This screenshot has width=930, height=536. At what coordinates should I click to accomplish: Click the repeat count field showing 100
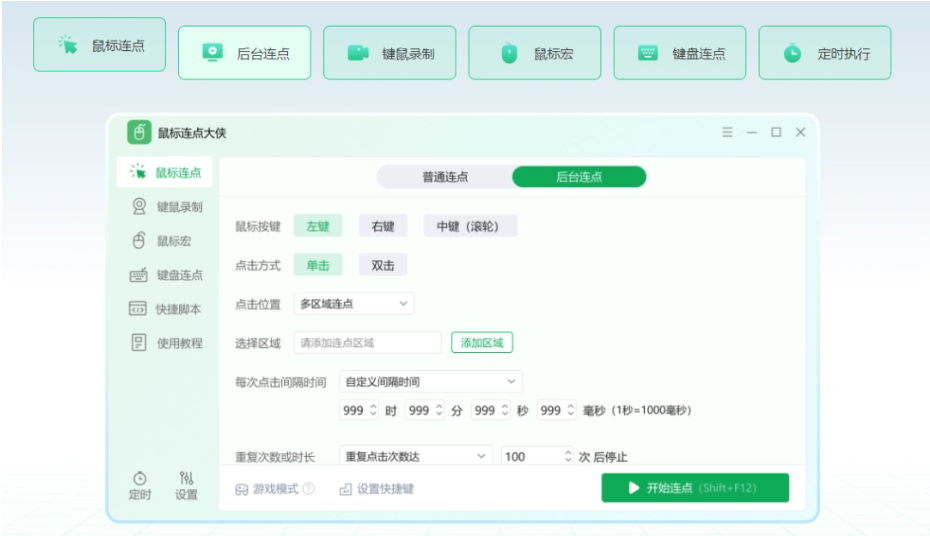tap(537, 456)
